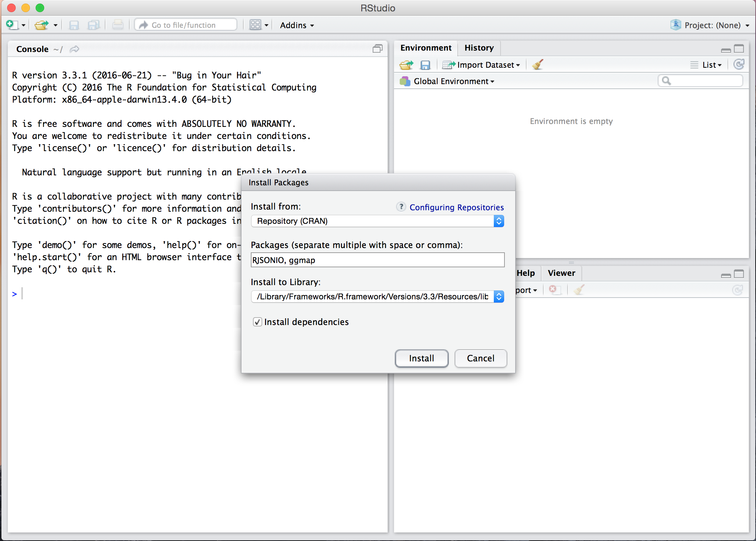Screen dimensions: 756x541
Task: Open the Install to Library dropdown
Action: [377, 297]
